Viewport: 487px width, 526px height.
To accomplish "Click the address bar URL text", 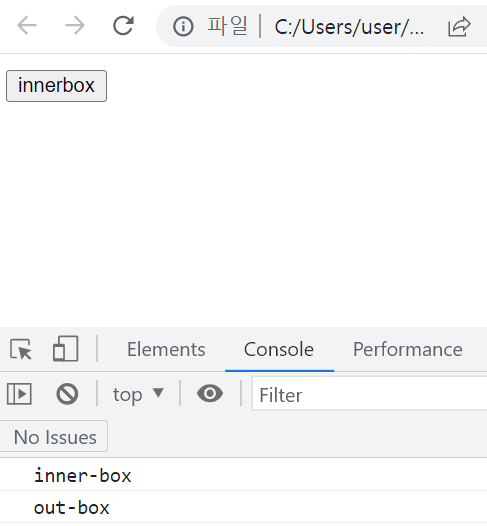I will [349, 27].
